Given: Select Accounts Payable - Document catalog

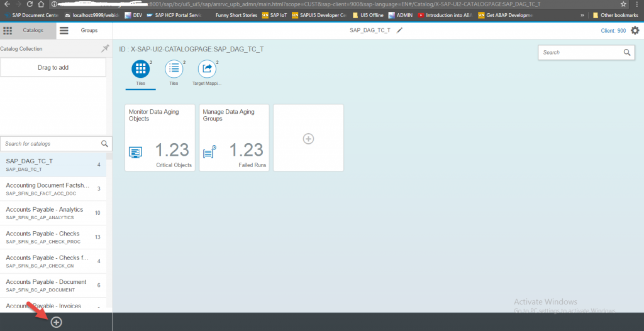Looking at the screenshot, I should [x=53, y=286].
